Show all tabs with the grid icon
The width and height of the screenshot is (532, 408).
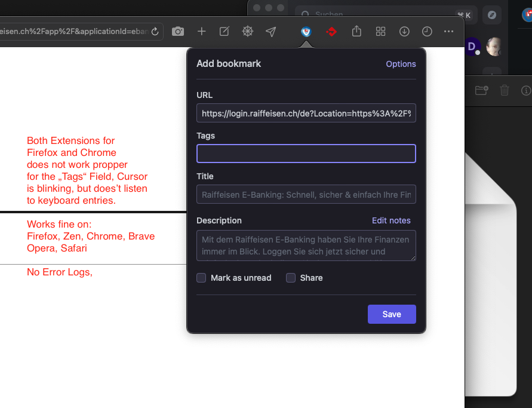pyautogui.click(x=380, y=32)
